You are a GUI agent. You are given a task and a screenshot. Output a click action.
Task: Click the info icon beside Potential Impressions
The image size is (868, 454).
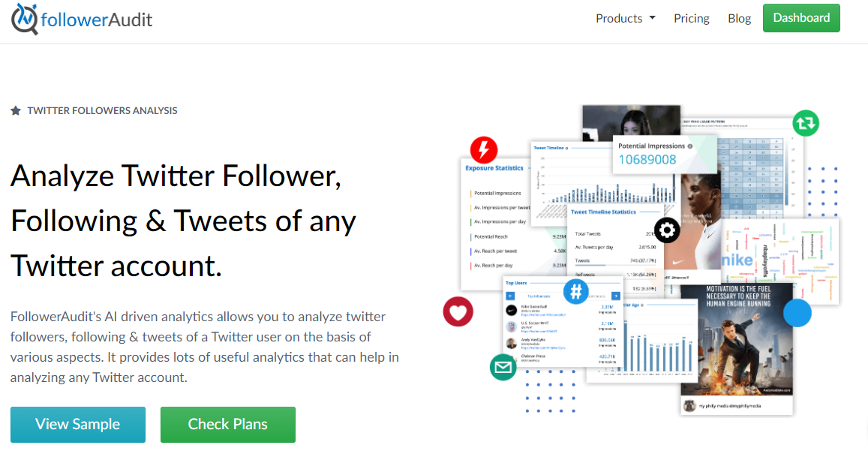point(691,146)
